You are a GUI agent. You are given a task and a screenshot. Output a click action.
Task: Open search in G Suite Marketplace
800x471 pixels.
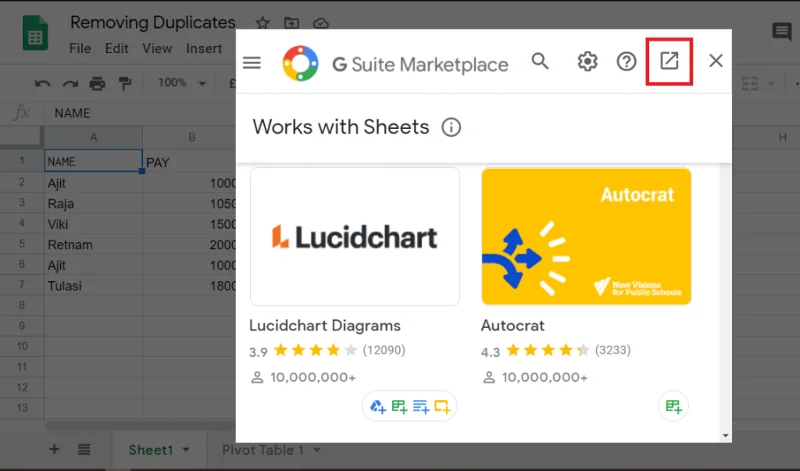click(540, 62)
